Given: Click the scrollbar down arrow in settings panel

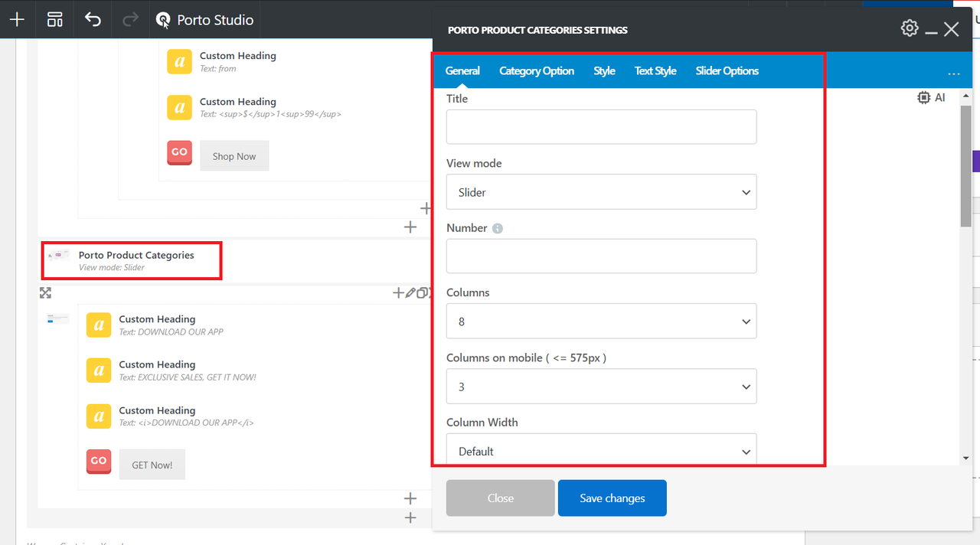Looking at the screenshot, I should 966,459.
